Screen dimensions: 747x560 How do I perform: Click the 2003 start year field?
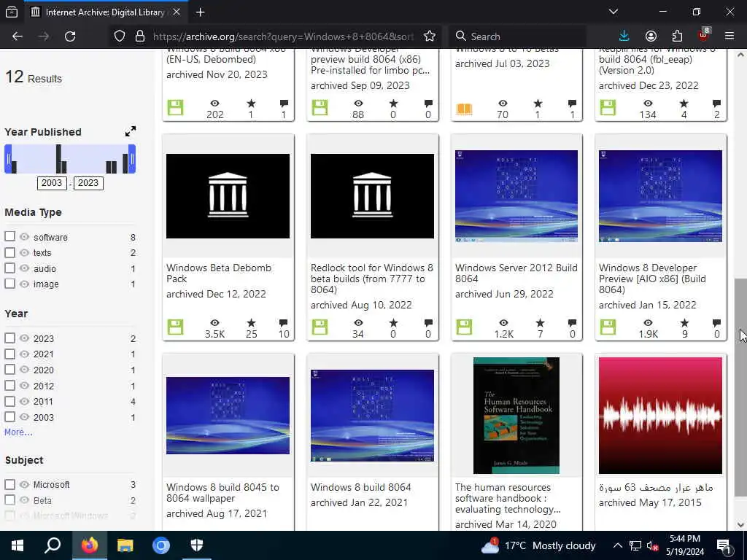click(x=52, y=183)
